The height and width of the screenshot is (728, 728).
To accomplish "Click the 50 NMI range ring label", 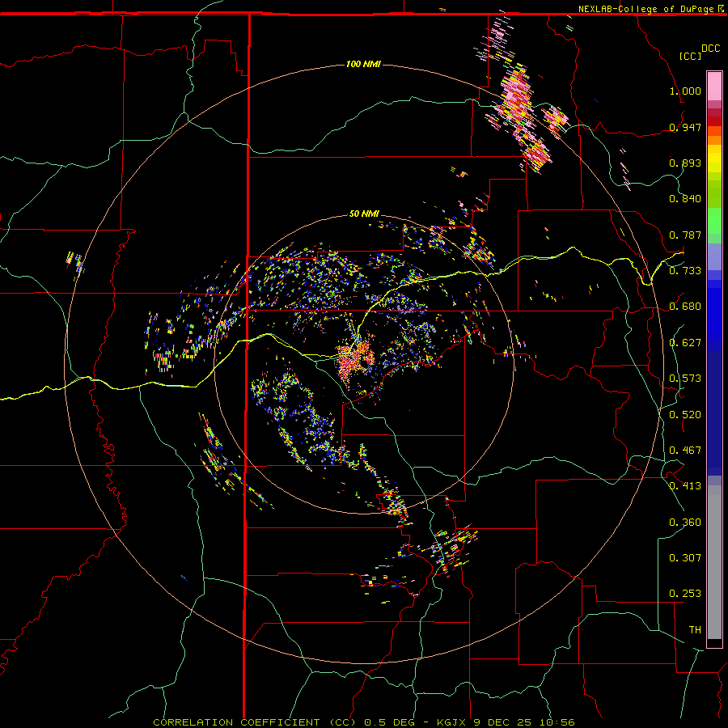I will click(x=364, y=214).
